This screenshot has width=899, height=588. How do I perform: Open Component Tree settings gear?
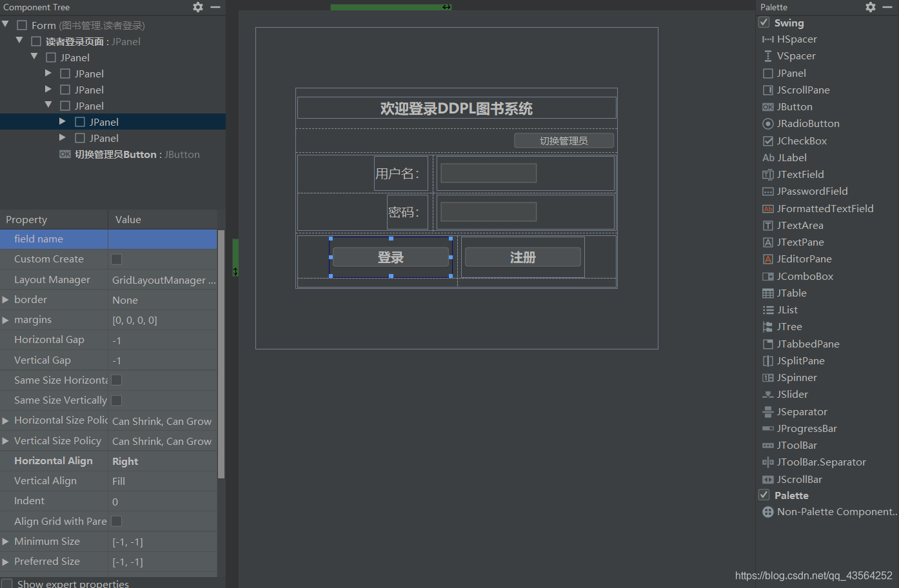198,7
